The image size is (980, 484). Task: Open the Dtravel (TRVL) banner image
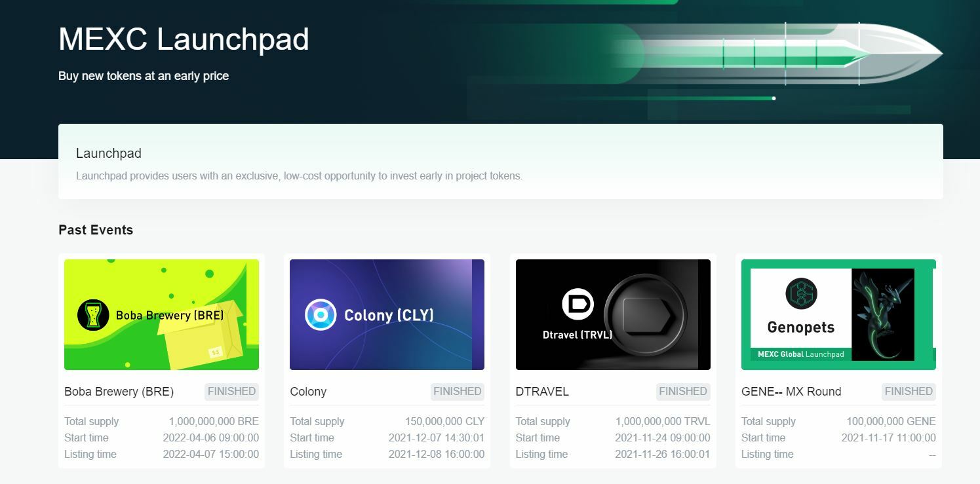[x=613, y=314]
